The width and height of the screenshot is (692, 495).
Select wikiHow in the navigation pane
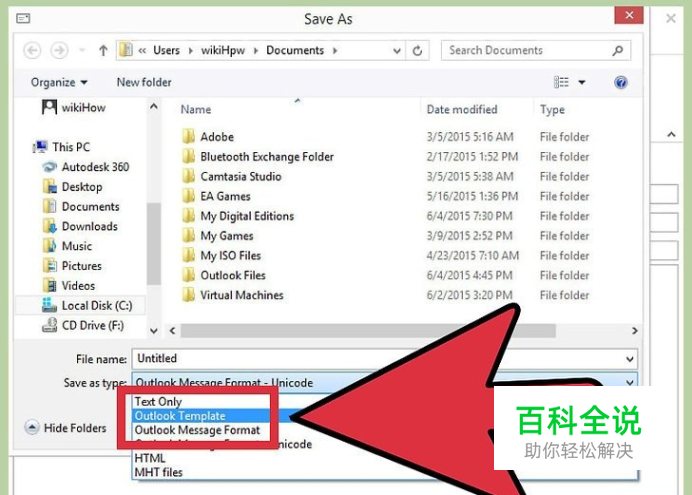(74, 107)
